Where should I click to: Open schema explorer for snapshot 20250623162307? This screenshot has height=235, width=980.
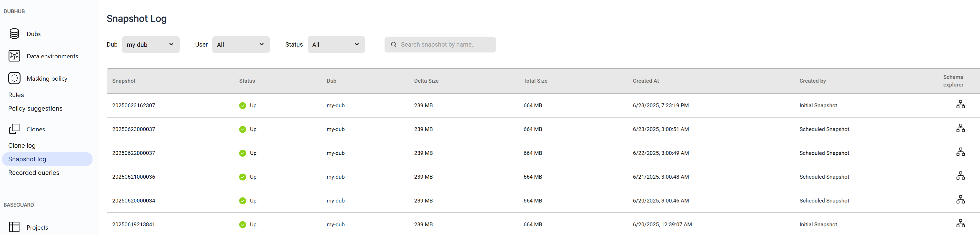pyautogui.click(x=960, y=104)
